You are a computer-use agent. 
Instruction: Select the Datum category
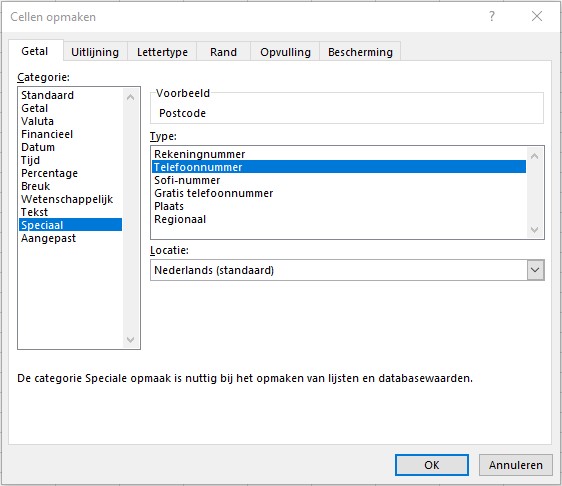[x=71, y=147]
